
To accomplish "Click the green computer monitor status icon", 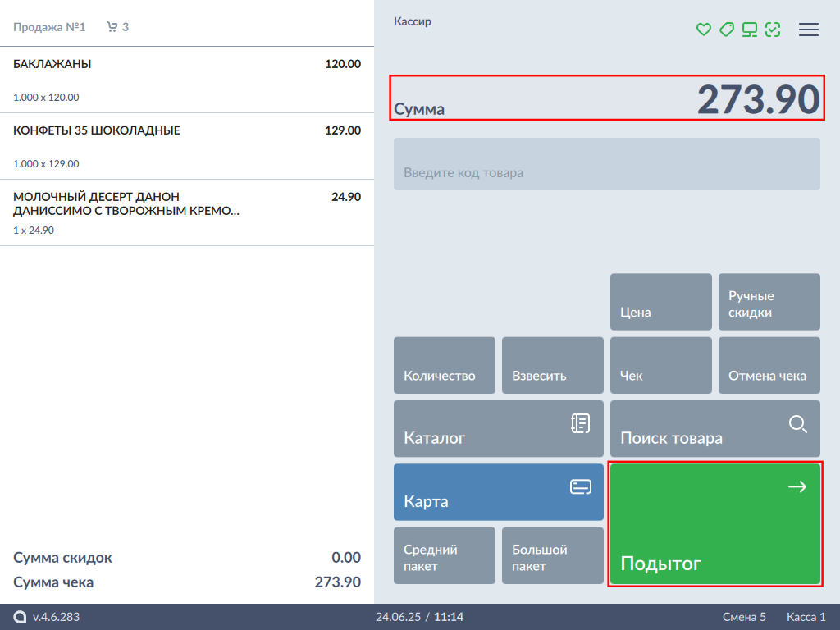I will coord(749,30).
